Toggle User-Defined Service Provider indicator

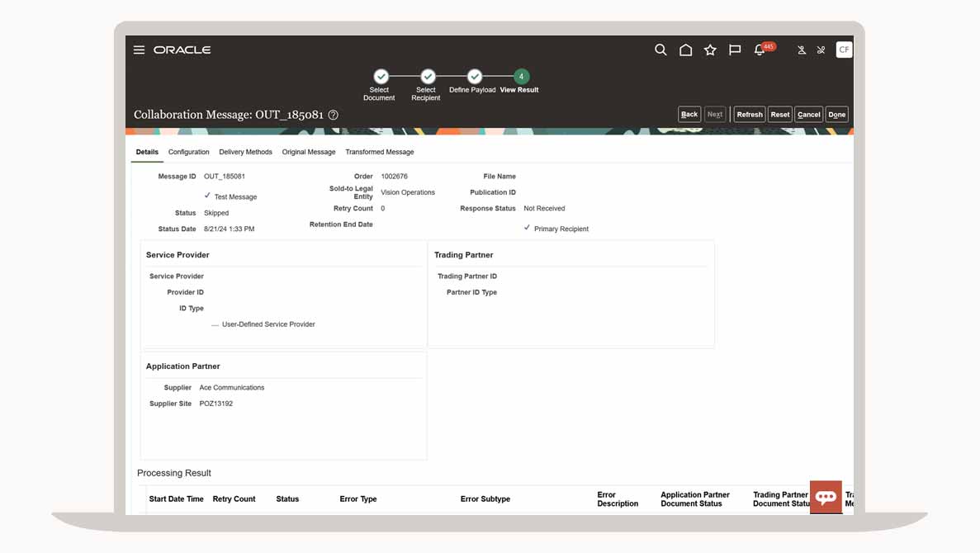pyautogui.click(x=215, y=325)
